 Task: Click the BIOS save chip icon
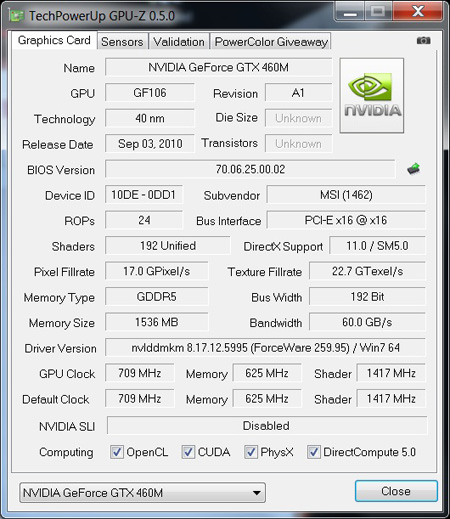point(414,169)
